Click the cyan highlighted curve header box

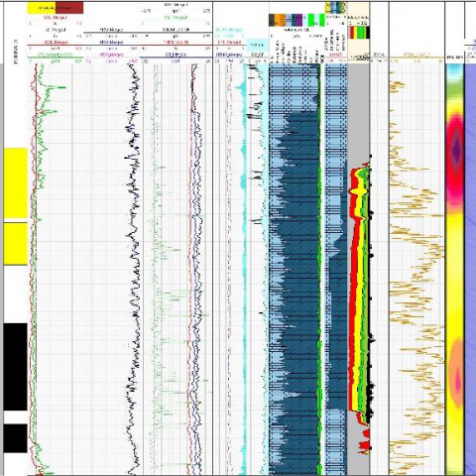(x=257, y=45)
